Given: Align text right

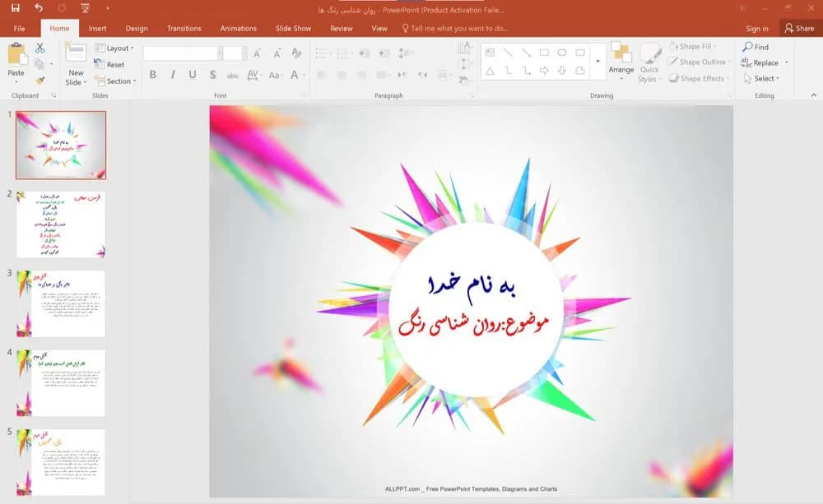Looking at the screenshot, I should pos(361,75).
